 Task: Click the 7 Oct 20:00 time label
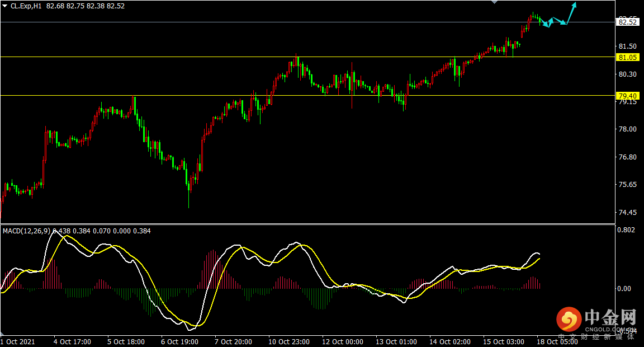(233, 341)
